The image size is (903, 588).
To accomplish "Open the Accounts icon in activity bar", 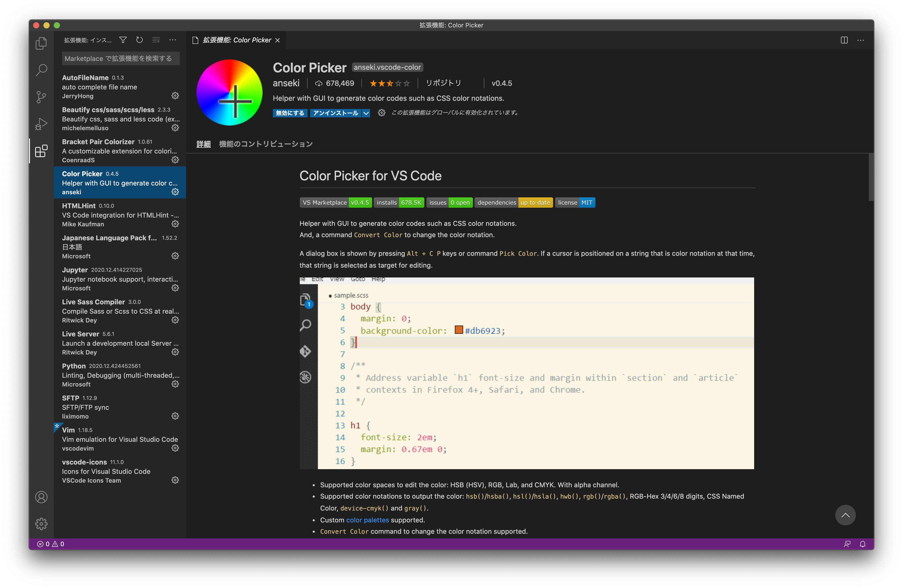I will click(41, 497).
